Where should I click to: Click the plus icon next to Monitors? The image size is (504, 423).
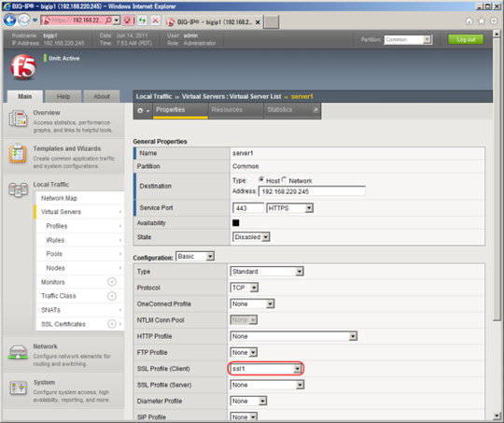click(x=112, y=282)
